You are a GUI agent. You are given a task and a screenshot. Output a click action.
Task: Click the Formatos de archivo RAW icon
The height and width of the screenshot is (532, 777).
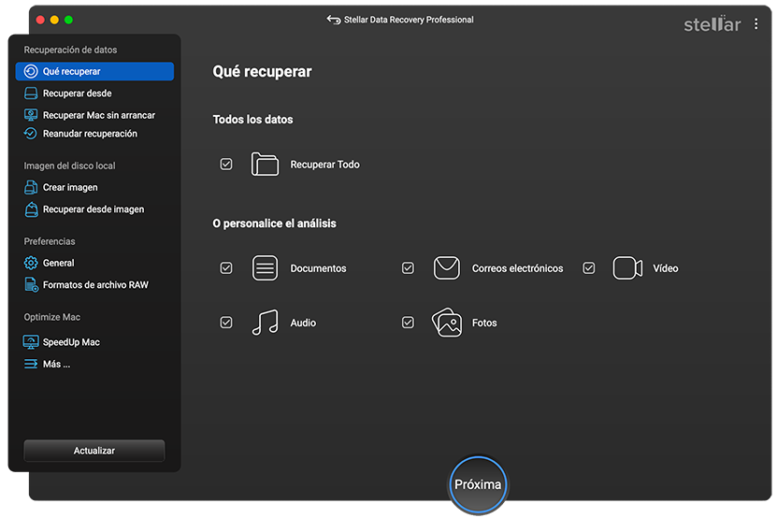31,285
